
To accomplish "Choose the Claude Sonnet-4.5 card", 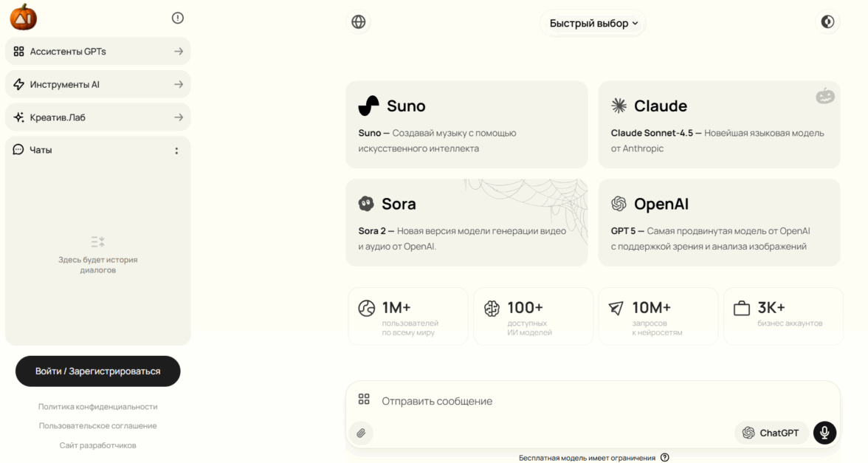I will [x=718, y=124].
